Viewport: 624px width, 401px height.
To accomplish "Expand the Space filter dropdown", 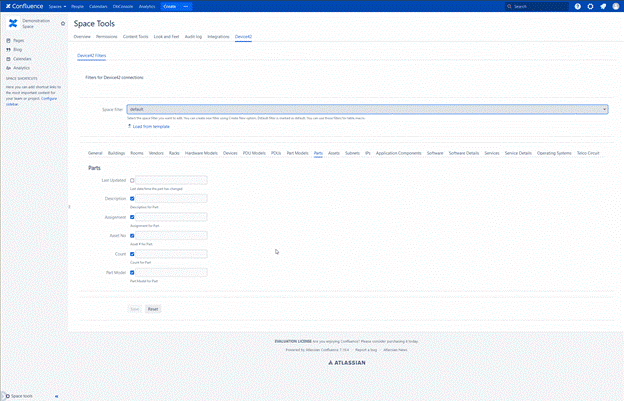I will pyautogui.click(x=367, y=109).
